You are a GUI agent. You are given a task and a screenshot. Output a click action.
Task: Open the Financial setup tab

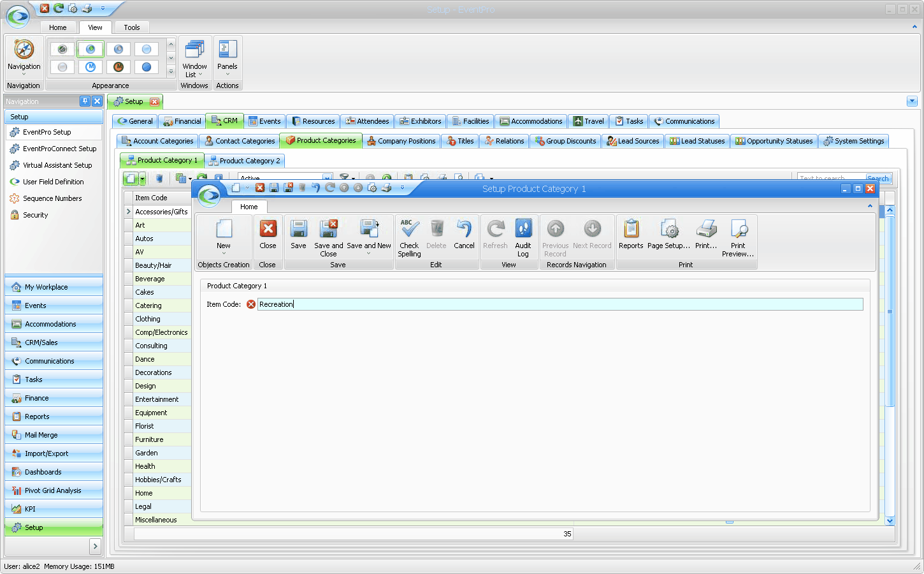tap(182, 121)
